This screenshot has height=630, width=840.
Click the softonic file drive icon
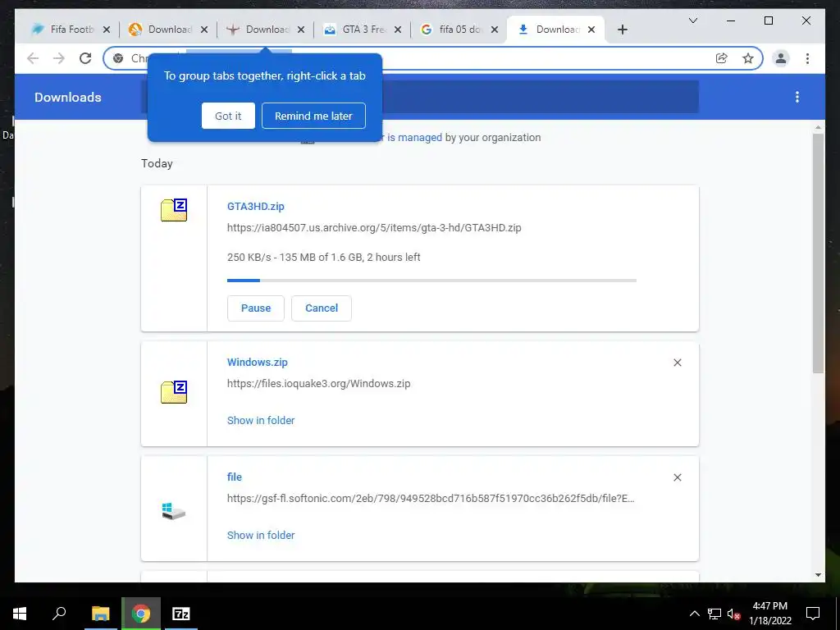pyautogui.click(x=174, y=511)
